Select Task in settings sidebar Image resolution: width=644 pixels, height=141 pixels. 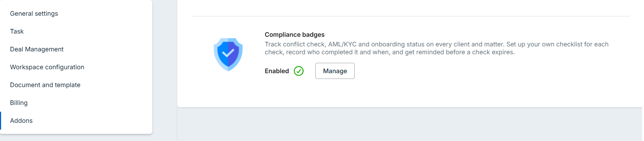pyautogui.click(x=17, y=31)
